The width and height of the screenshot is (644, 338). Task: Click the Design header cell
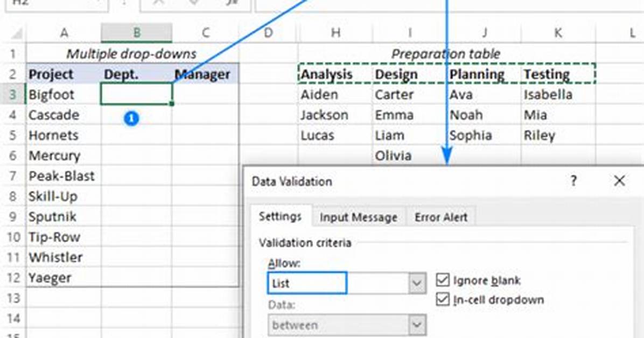409,74
